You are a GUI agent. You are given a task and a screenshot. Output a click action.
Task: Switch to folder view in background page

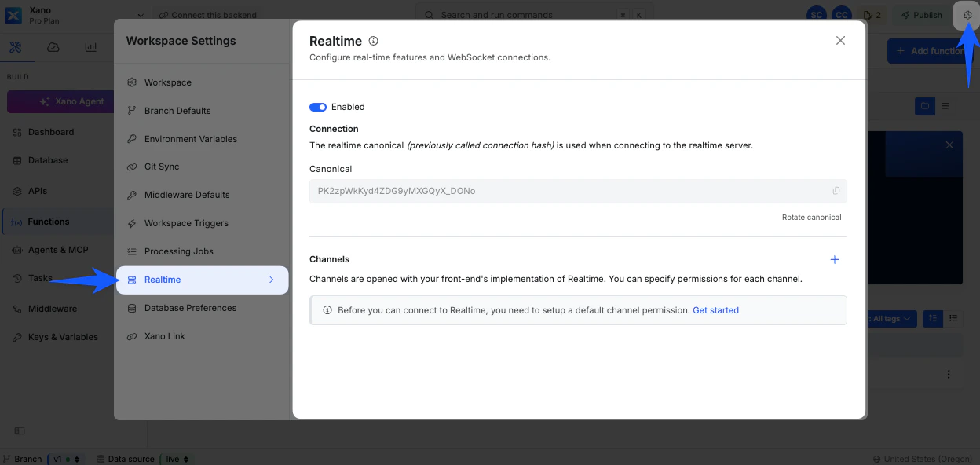click(x=925, y=106)
